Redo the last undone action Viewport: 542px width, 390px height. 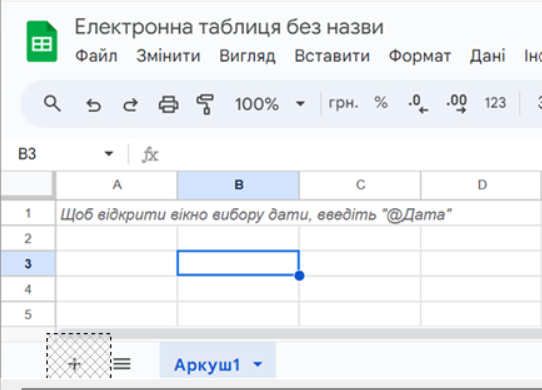click(131, 104)
